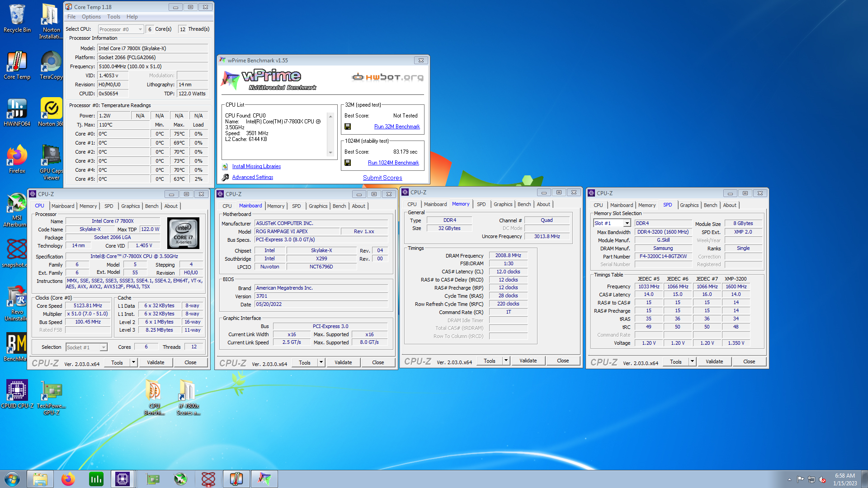Click the save icon beside Run 32M Benchmark

[348, 127]
